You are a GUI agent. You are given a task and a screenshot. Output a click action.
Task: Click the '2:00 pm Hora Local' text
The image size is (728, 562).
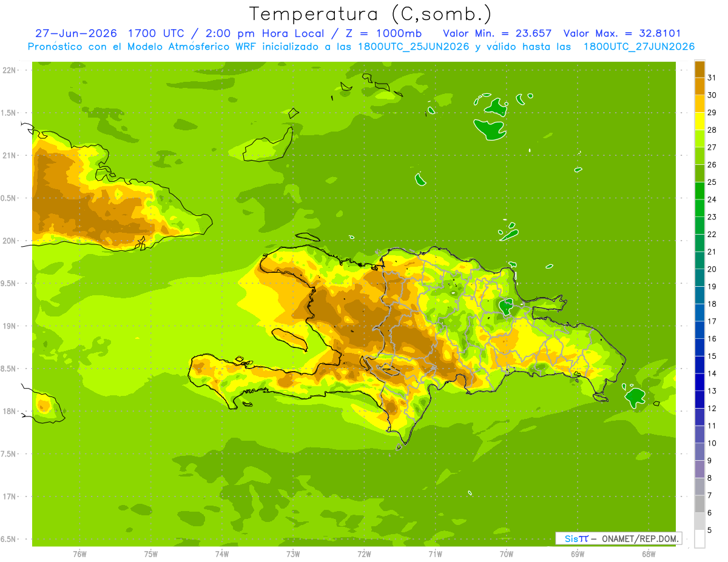[264, 33]
